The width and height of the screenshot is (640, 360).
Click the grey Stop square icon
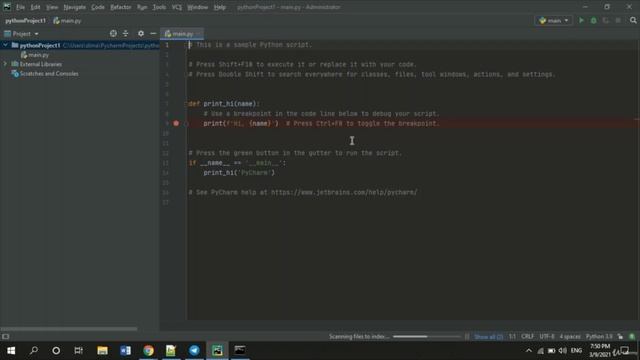point(618,20)
